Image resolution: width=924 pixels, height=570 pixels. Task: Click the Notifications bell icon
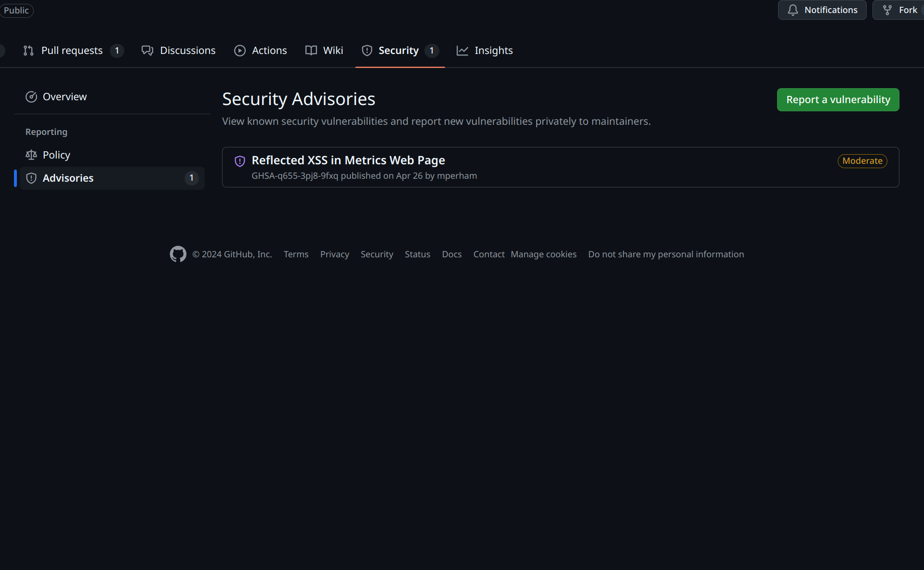pos(793,10)
